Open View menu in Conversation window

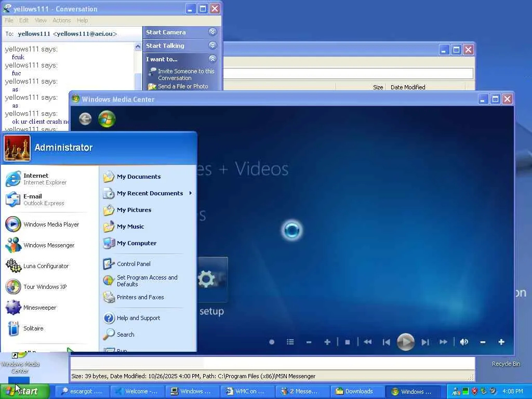click(41, 20)
